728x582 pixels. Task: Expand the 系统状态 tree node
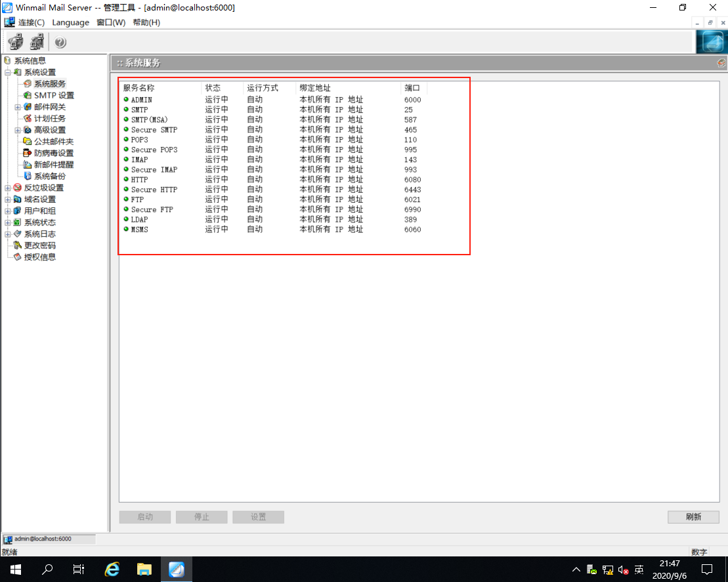tap(7, 223)
